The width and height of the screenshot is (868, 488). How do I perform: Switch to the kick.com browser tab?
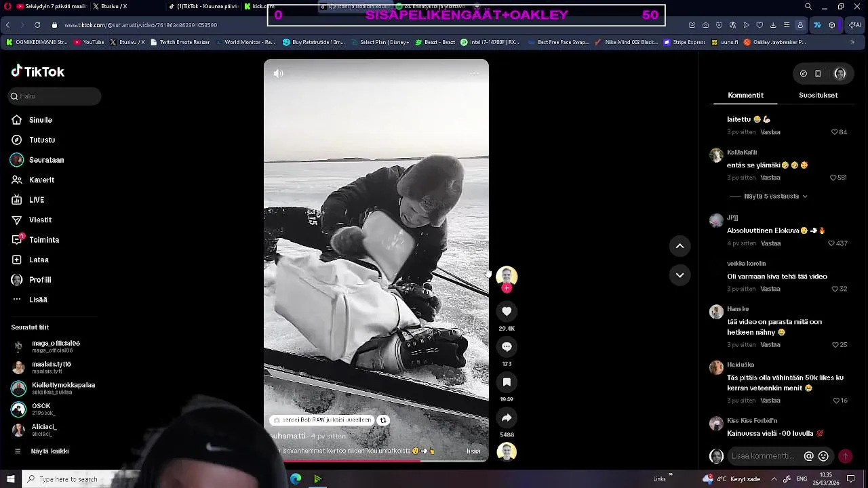pyautogui.click(x=259, y=6)
